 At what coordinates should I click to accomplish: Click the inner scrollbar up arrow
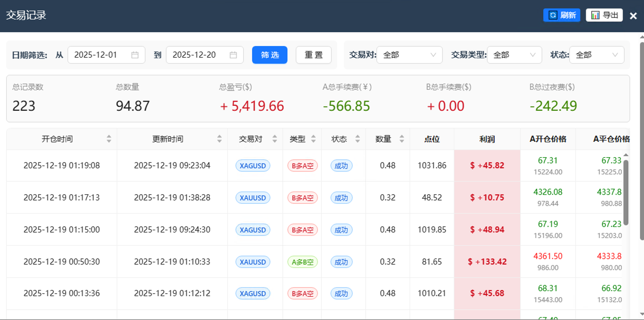pos(626,155)
